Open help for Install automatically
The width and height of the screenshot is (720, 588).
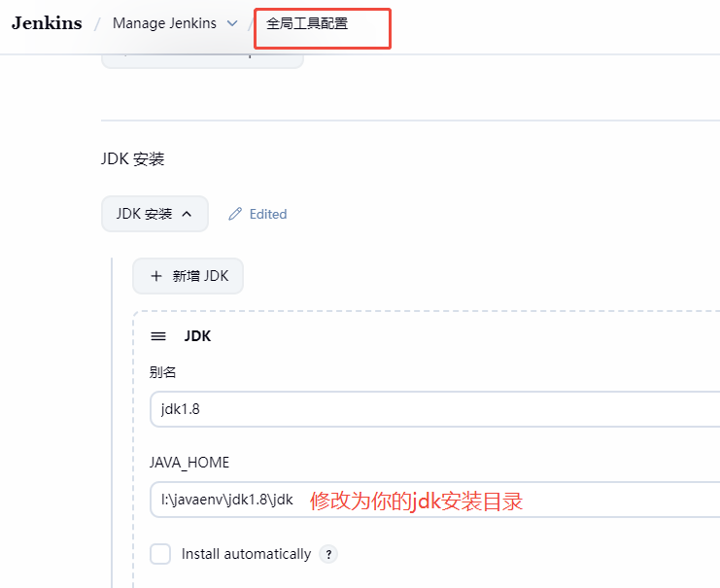(x=328, y=554)
